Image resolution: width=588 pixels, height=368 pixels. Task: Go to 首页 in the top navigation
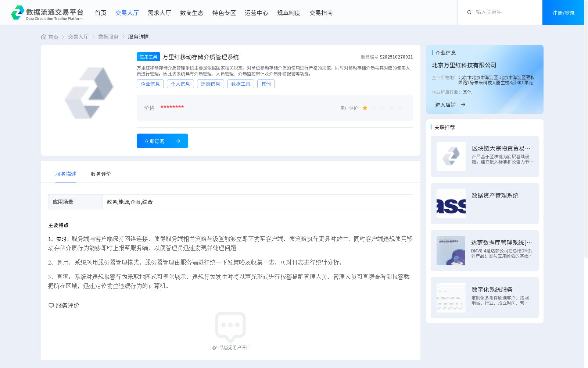[101, 13]
